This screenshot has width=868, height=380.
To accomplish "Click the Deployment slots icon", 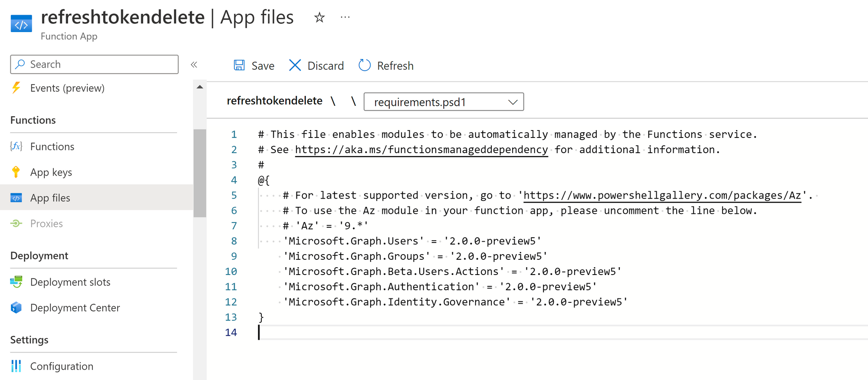I will click(x=16, y=282).
